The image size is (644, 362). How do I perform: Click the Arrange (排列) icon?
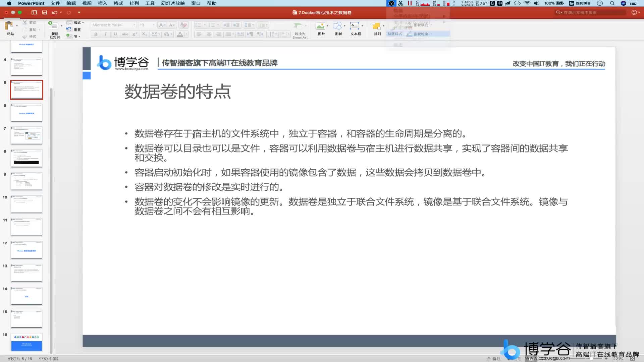click(376, 26)
